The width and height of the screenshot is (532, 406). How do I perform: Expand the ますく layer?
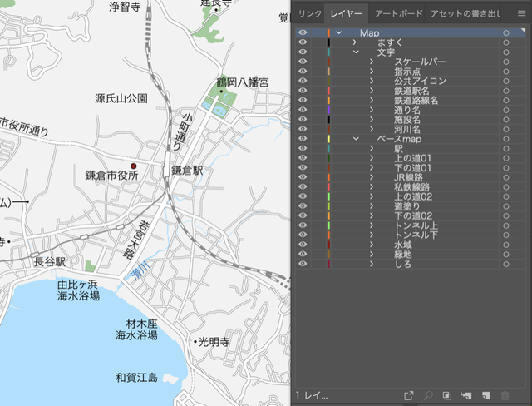point(355,42)
